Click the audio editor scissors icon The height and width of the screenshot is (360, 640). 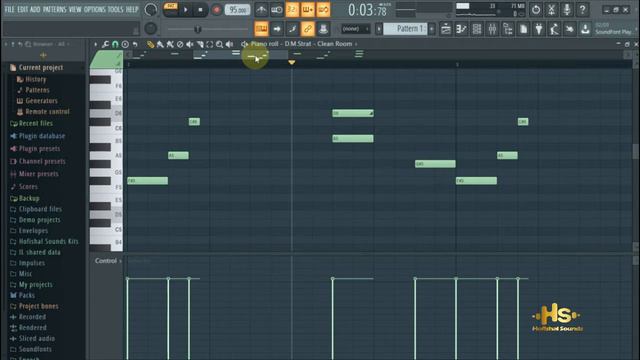coord(551,9)
